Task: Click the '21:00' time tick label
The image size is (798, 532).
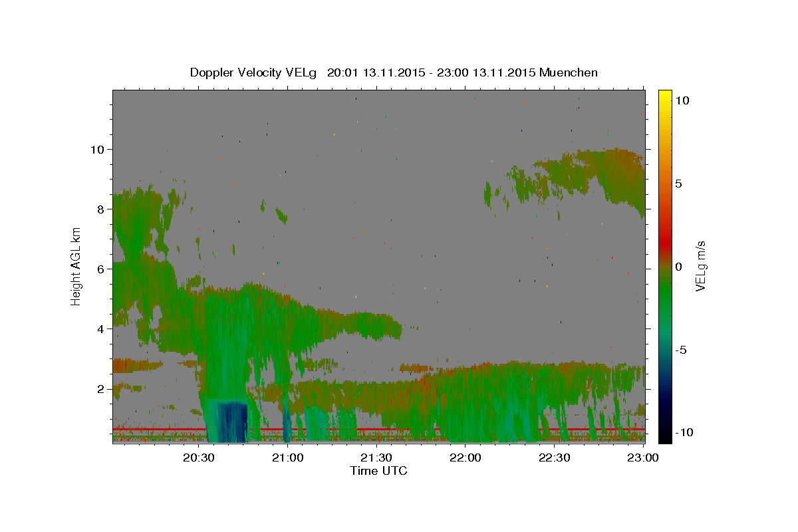Action: 287,458
